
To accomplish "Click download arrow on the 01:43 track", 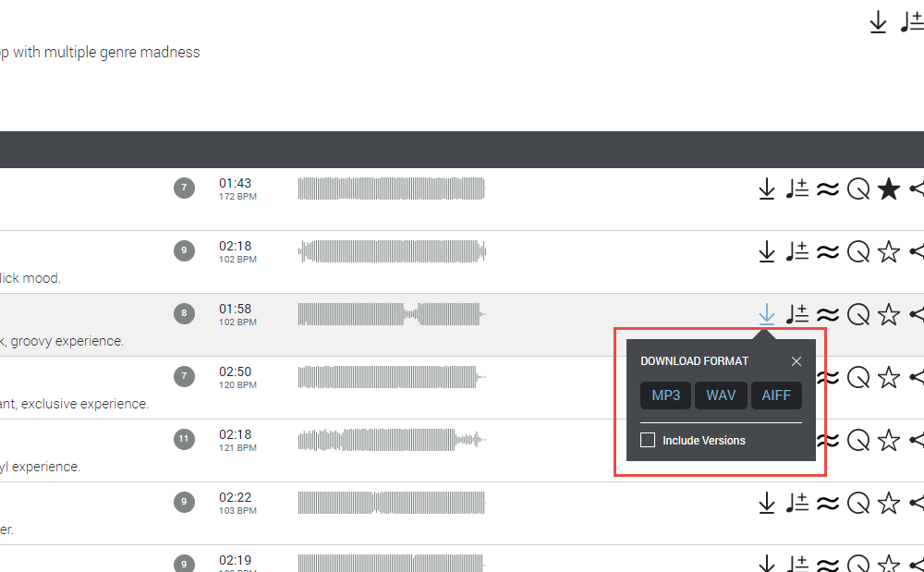I will pyautogui.click(x=766, y=189).
